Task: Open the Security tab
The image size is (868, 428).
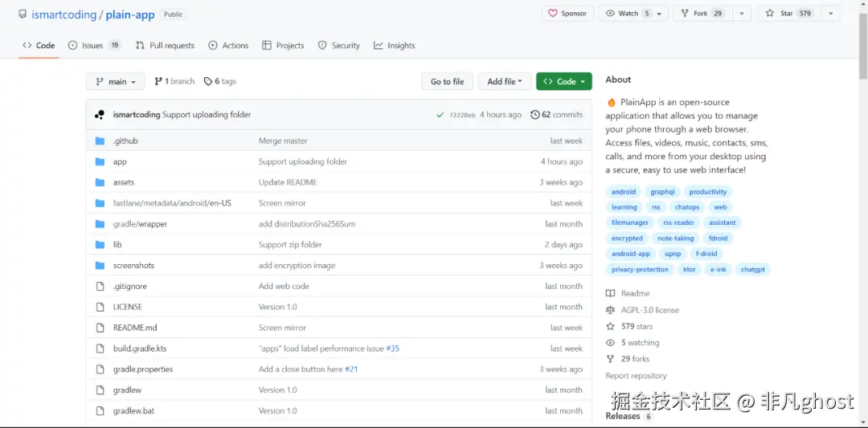Action: tap(339, 45)
